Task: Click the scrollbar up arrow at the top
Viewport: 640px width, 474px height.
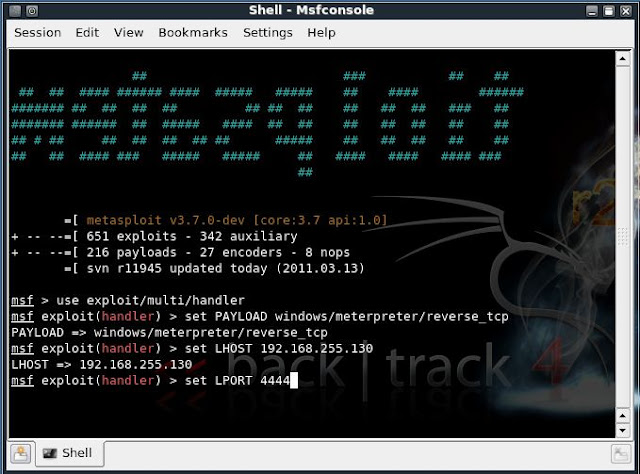Action: point(622,59)
